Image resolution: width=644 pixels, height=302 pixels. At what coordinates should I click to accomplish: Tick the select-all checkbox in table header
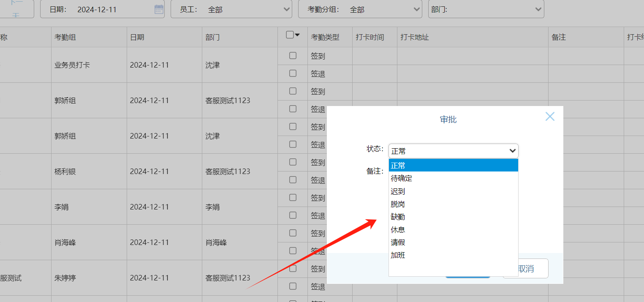[290, 35]
